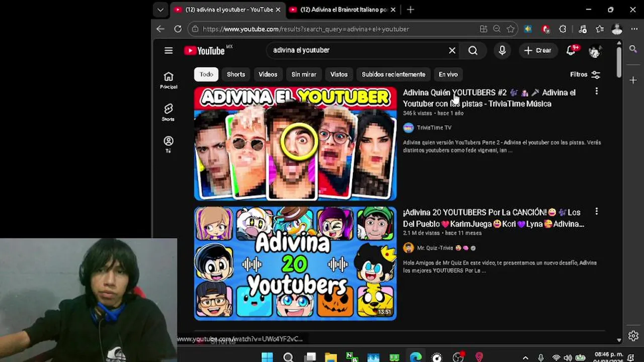Close the Adivina el Brainrot Italiano tab
The image size is (644, 362).
pyautogui.click(x=393, y=10)
